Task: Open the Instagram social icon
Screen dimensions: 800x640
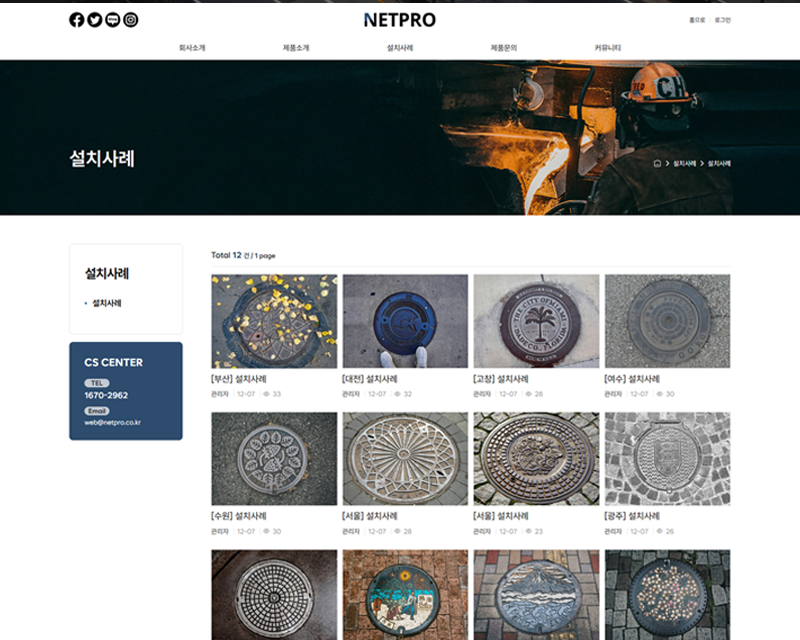Action: pyautogui.click(x=131, y=20)
